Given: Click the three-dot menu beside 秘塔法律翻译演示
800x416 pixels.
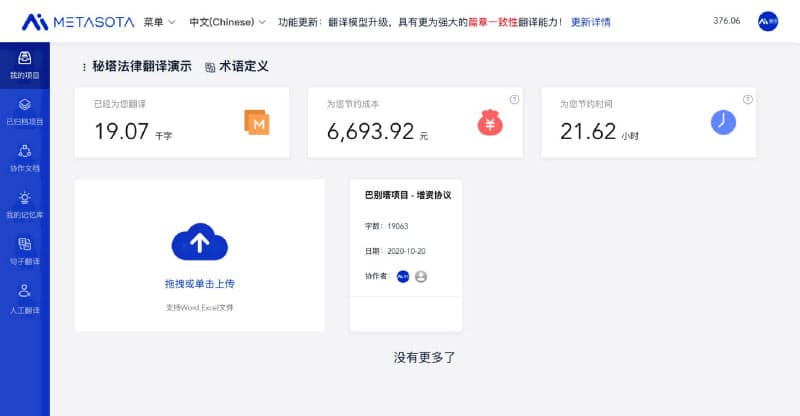Looking at the screenshot, I should click(84, 67).
